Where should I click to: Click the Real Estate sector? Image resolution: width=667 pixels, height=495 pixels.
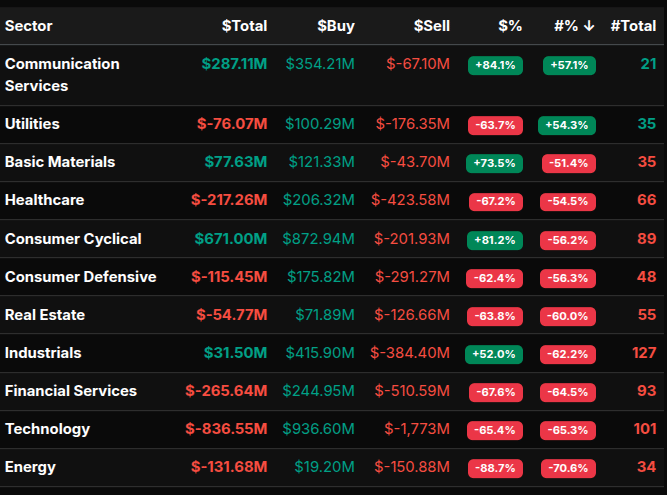(45, 315)
